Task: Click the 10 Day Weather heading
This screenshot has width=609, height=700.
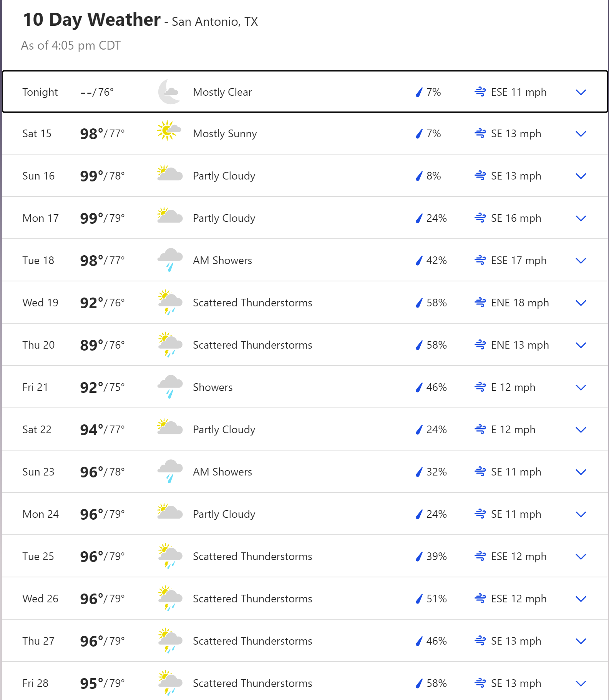Action: 92,20
